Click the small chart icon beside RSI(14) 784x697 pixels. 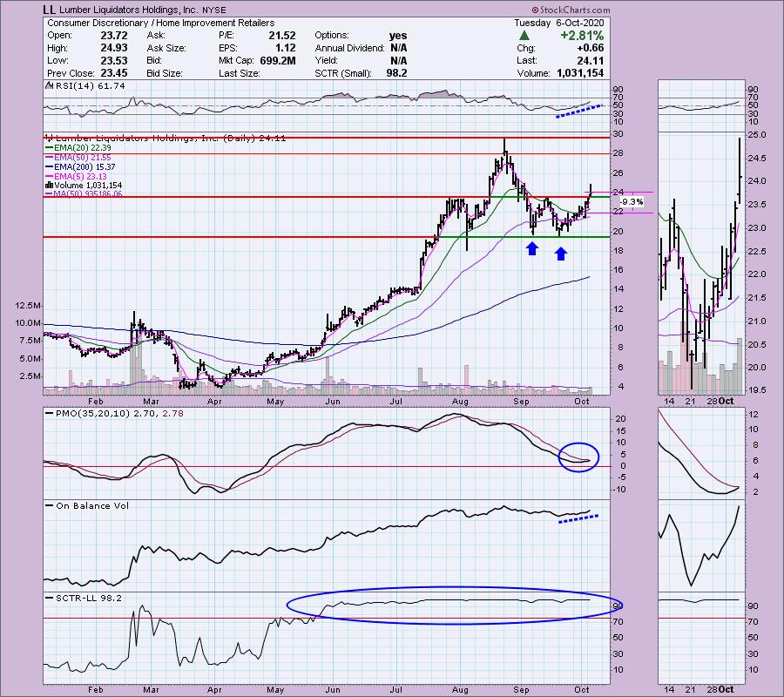pyautogui.click(x=50, y=85)
